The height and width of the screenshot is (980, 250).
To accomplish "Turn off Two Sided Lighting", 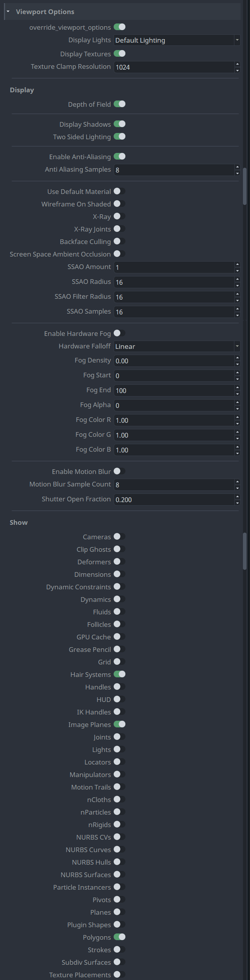I will click(x=120, y=136).
